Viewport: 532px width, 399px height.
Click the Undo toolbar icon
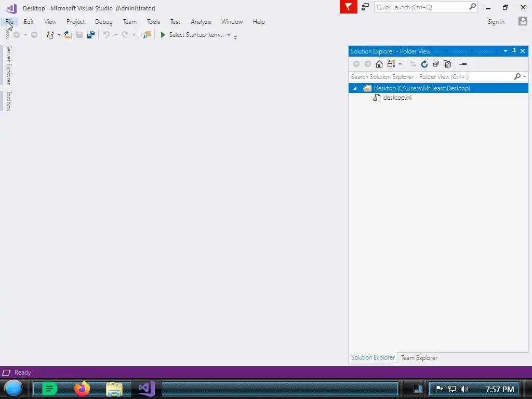click(x=107, y=35)
